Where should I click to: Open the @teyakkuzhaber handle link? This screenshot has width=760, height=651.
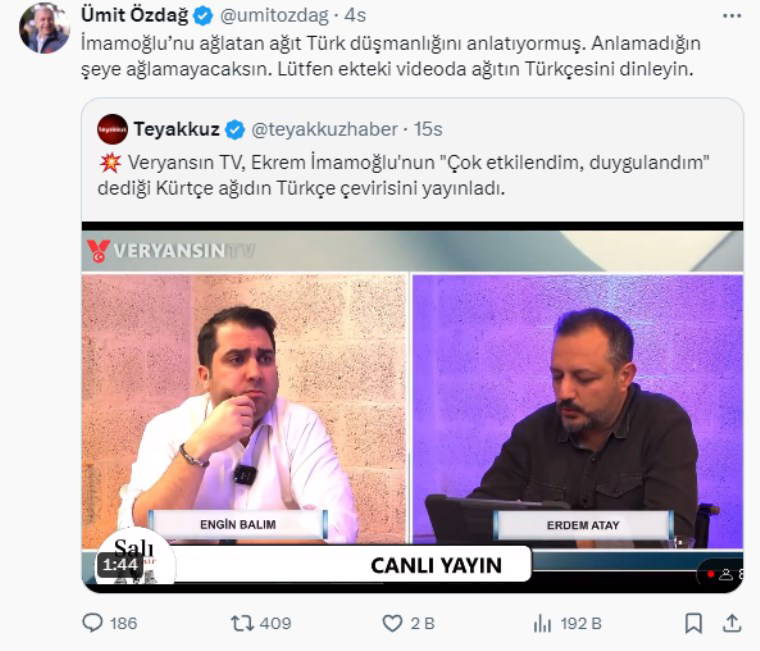(x=325, y=129)
